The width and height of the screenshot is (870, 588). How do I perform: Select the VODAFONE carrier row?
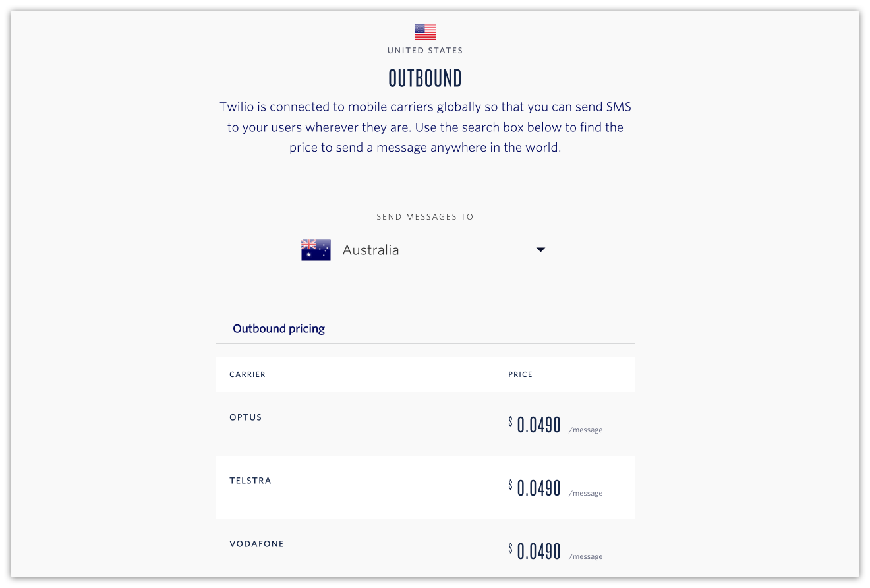tap(425, 548)
